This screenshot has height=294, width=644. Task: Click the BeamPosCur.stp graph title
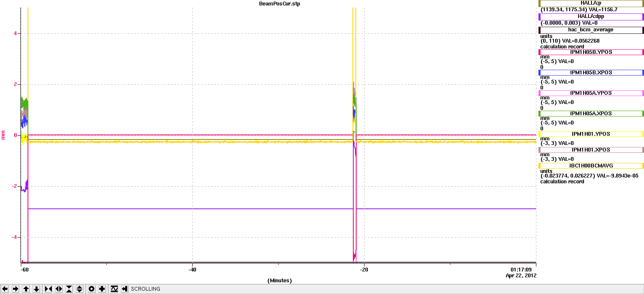coord(279,3)
